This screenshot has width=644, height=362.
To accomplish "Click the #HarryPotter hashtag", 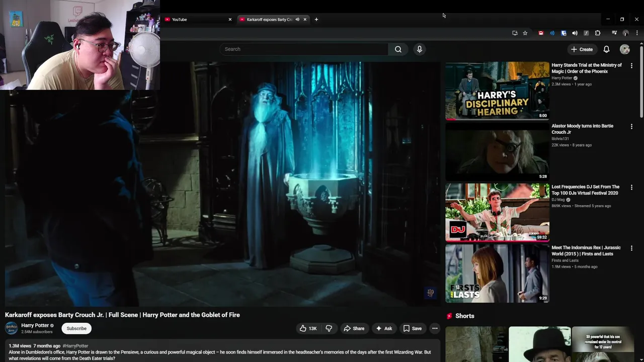I will click(75, 346).
